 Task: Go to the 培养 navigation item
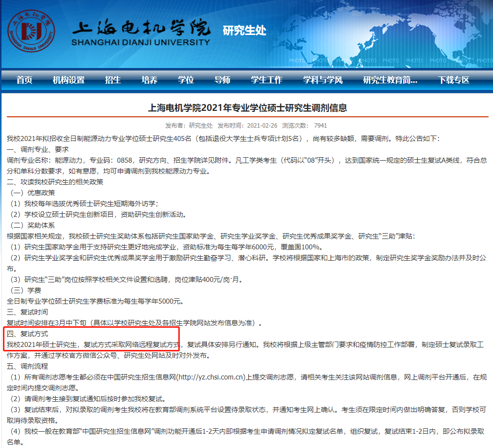pos(149,80)
